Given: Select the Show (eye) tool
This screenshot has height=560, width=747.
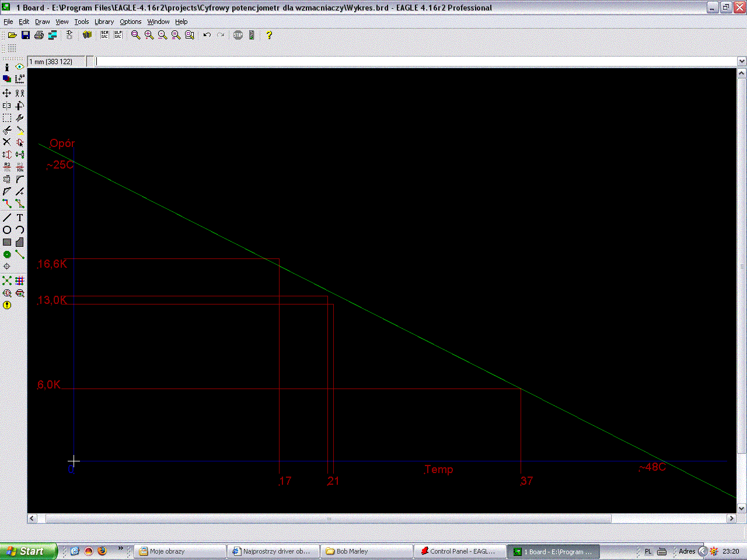Looking at the screenshot, I should (x=20, y=67).
